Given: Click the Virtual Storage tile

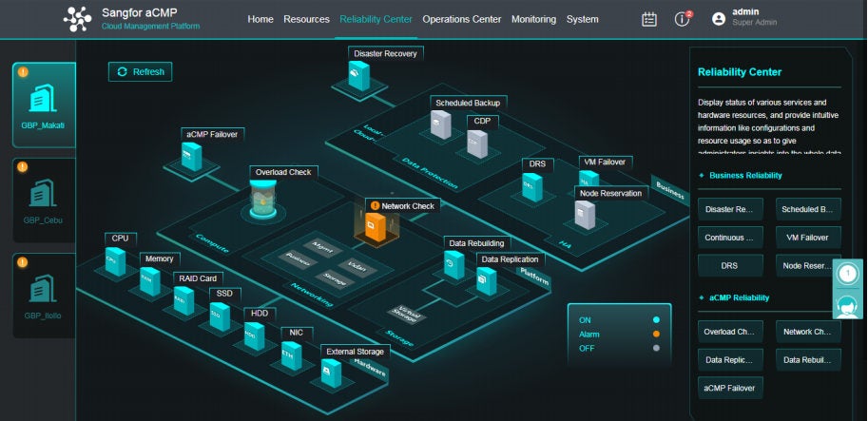Looking at the screenshot, I should (407, 315).
